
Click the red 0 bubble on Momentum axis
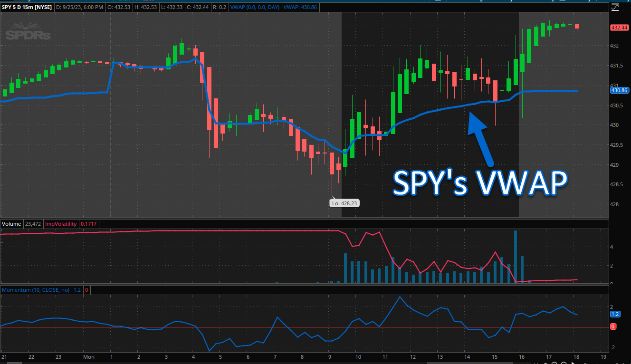(613, 326)
